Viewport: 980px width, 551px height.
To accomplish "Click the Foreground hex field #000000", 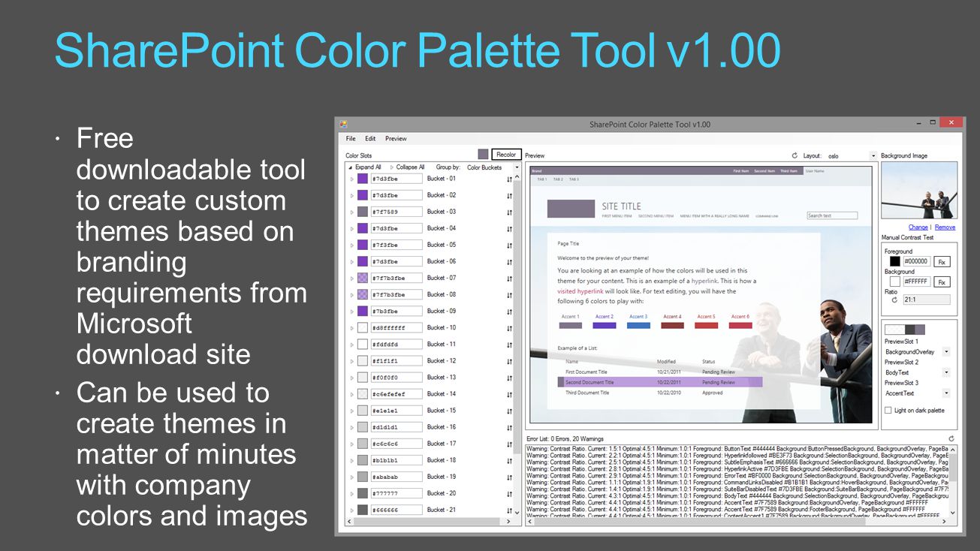I will coord(916,261).
